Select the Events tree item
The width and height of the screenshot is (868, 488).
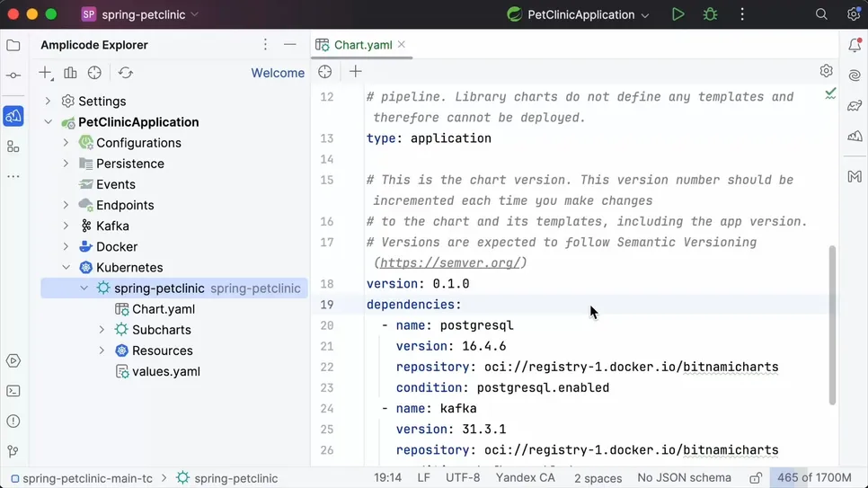116,184
